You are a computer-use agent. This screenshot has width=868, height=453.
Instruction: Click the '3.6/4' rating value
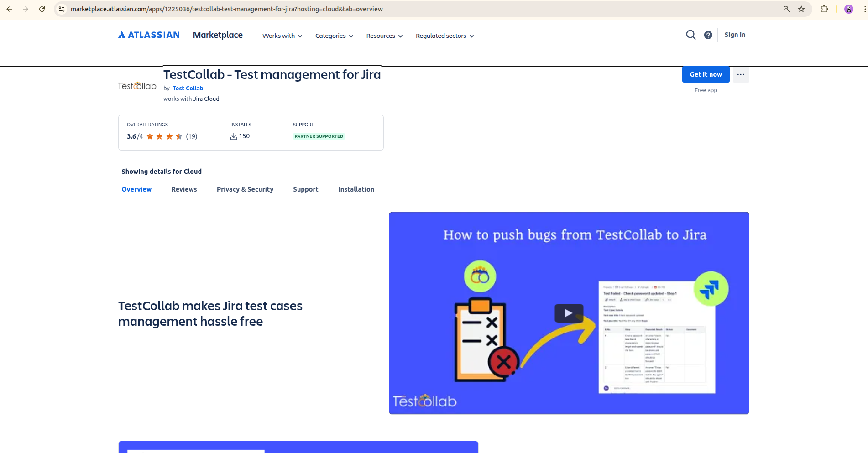pyautogui.click(x=135, y=136)
